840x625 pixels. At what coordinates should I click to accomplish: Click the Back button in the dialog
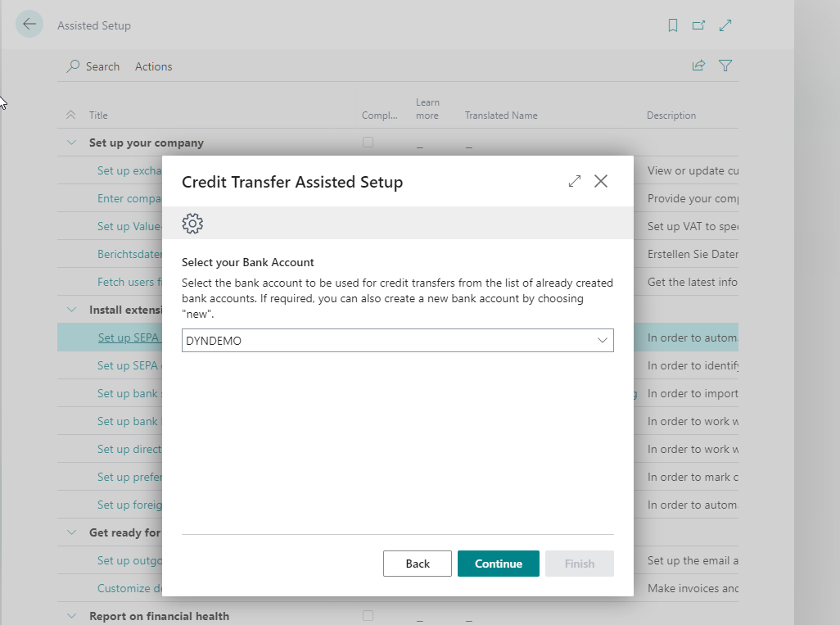click(417, 563)
